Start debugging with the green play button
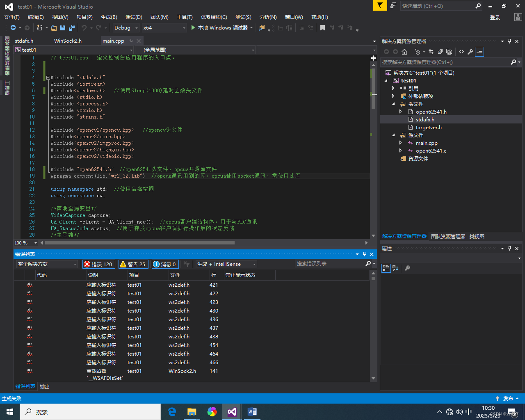Image resolution: width=525 pixels, height=420 pixels. (193, 27)
